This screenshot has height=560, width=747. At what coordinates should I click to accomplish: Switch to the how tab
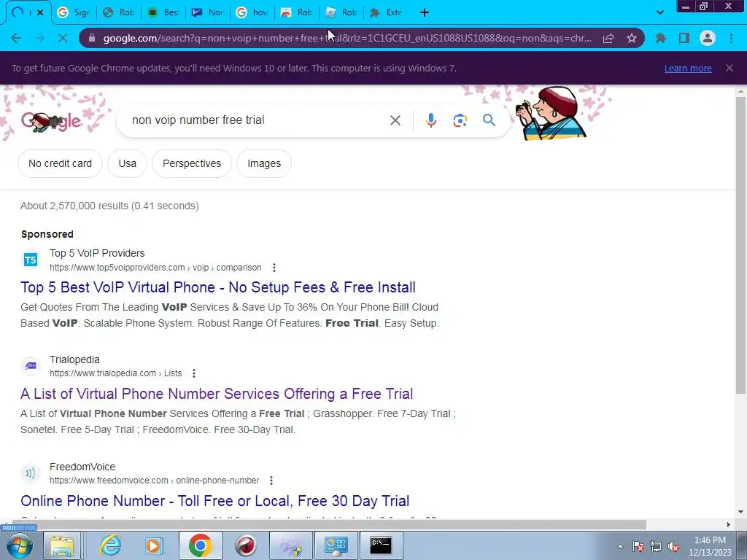(x=252, y=12)
